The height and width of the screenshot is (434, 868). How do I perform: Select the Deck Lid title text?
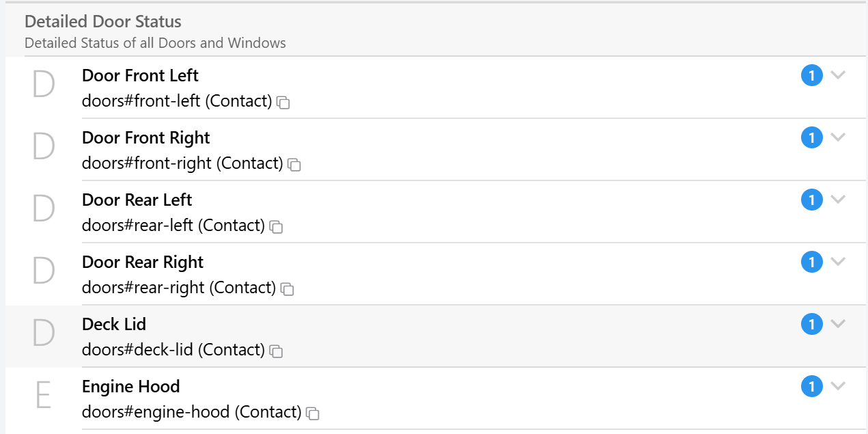(114, 325)
